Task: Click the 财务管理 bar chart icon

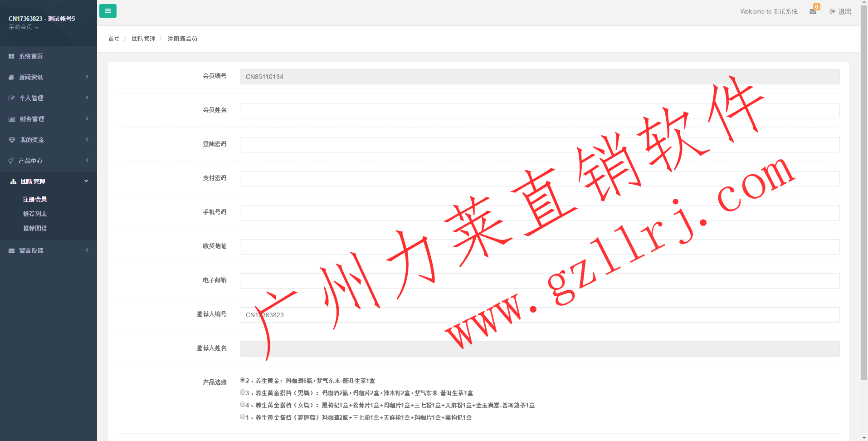Action: (12, 119)
